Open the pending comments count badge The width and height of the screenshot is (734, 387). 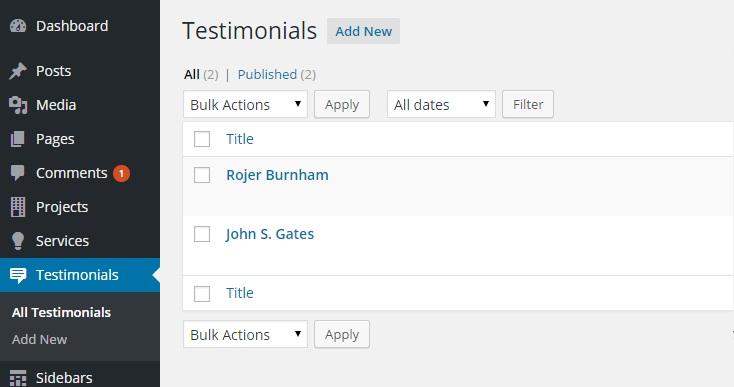pos(121,173)
